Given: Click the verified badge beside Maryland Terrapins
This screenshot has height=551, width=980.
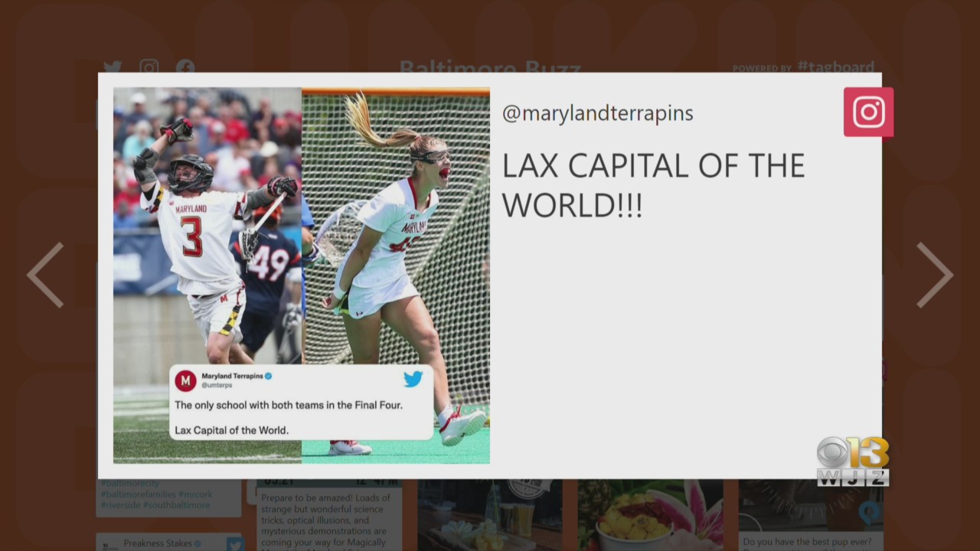Looking at the screenshot, I should click(269, 376).
